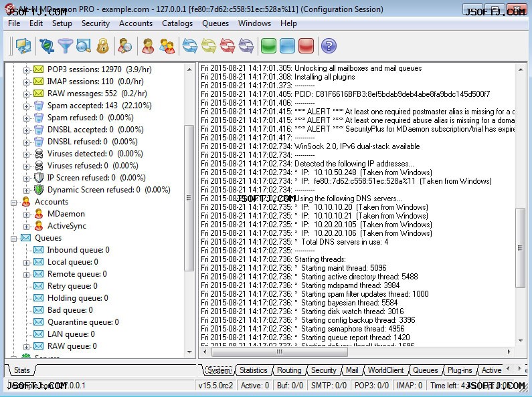Viewport: 532px width, 397px height.
Task: Click the computer monitor toolbar icon
Action: (23, 46)
